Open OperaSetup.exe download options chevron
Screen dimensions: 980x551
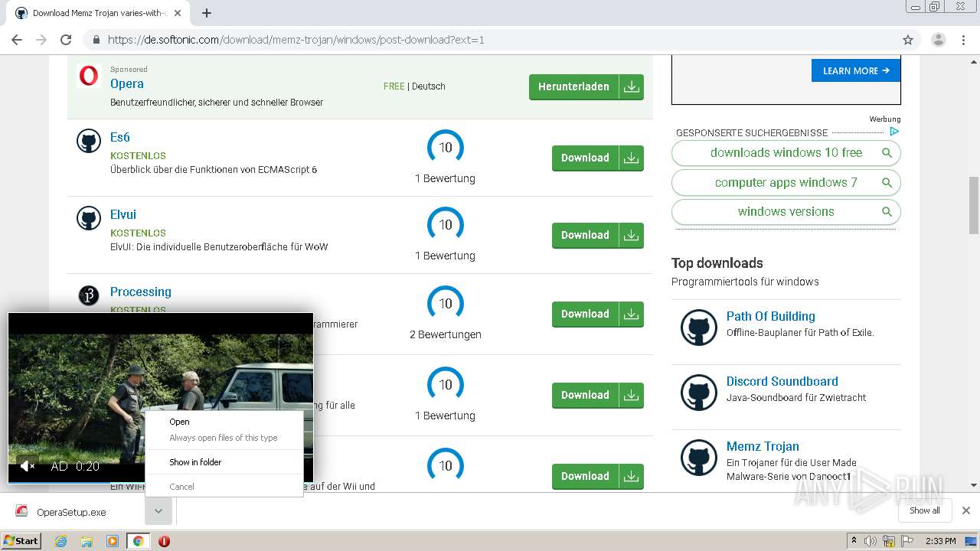(158, 511)
